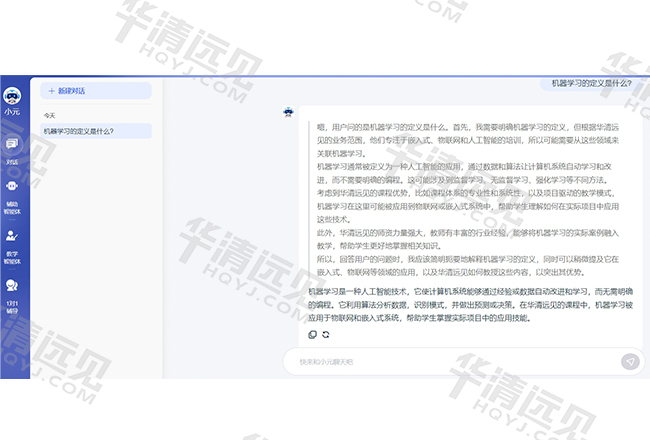The width and height of the screenshot is (650, 440).
Task: Open the 辅助智能体 assistant agent icon
Action: [13, 186]
